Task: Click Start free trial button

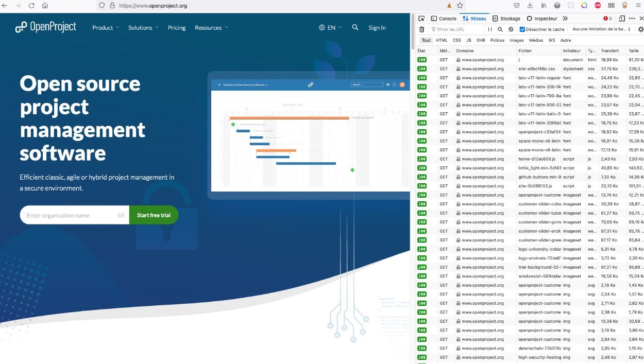Action: point(154,215)
